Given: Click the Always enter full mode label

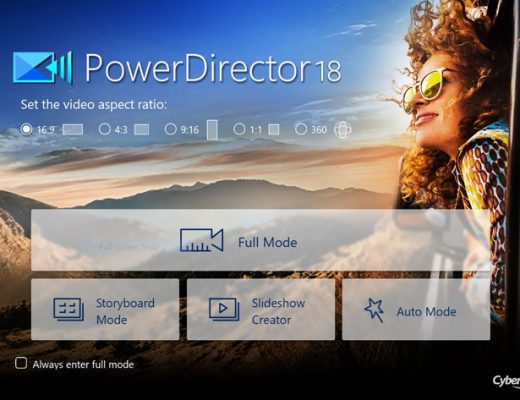Looking at the screenshot, I should [83, 364].
